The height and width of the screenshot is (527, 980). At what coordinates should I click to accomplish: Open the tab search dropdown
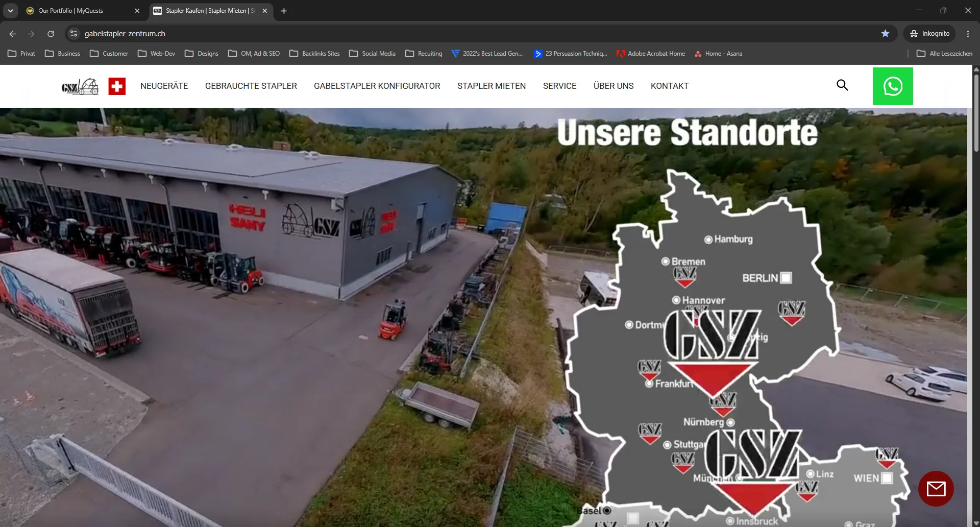click(x=10, y=11)
